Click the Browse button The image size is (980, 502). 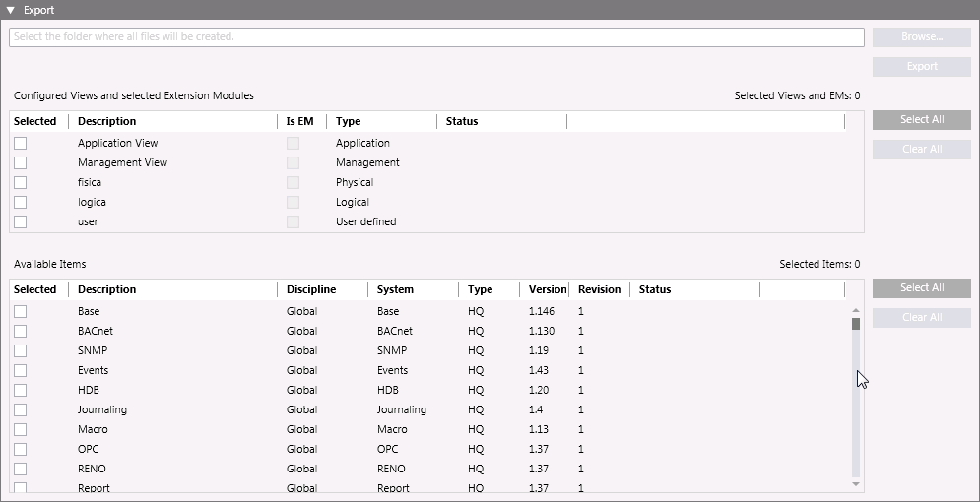pyautogui.click(x=921, y=37)
